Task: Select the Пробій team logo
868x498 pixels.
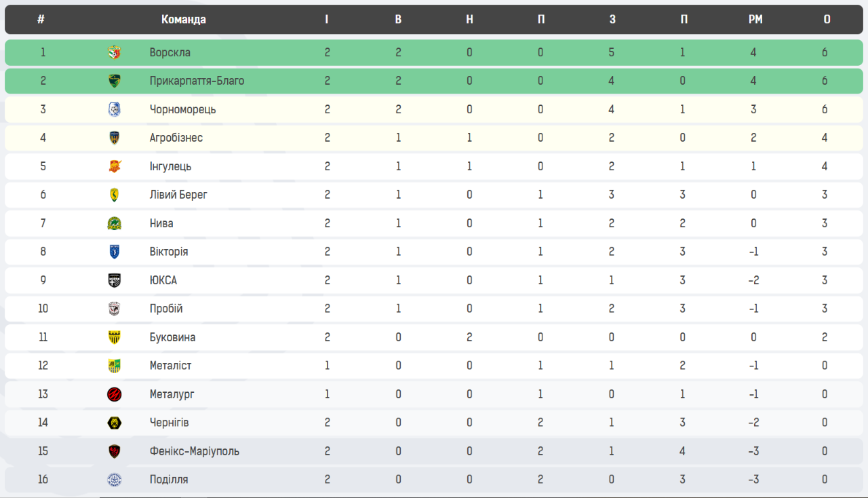Action: (115, 309)
